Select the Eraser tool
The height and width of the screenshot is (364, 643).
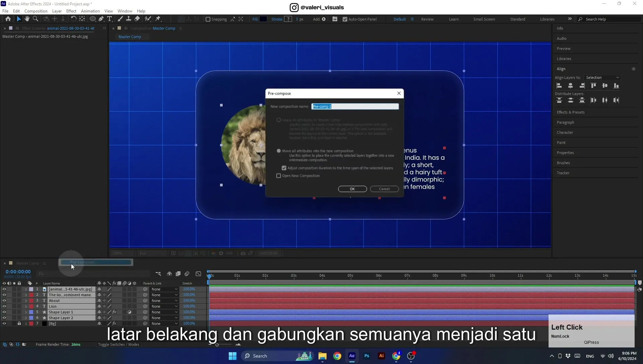(137, 19)
